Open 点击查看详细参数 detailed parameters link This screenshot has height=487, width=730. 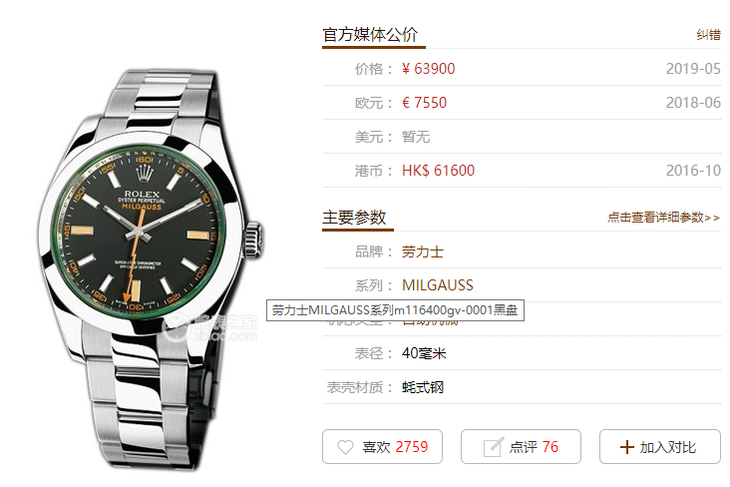point(663,217)
